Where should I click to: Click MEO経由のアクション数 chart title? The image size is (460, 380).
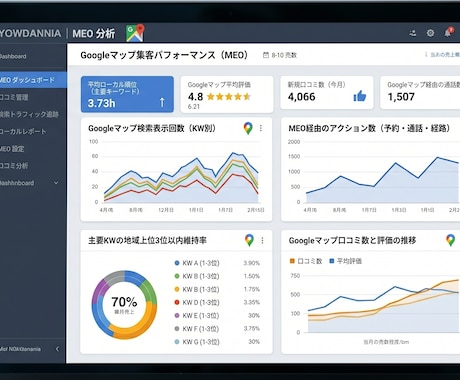[x=370, y=128]
